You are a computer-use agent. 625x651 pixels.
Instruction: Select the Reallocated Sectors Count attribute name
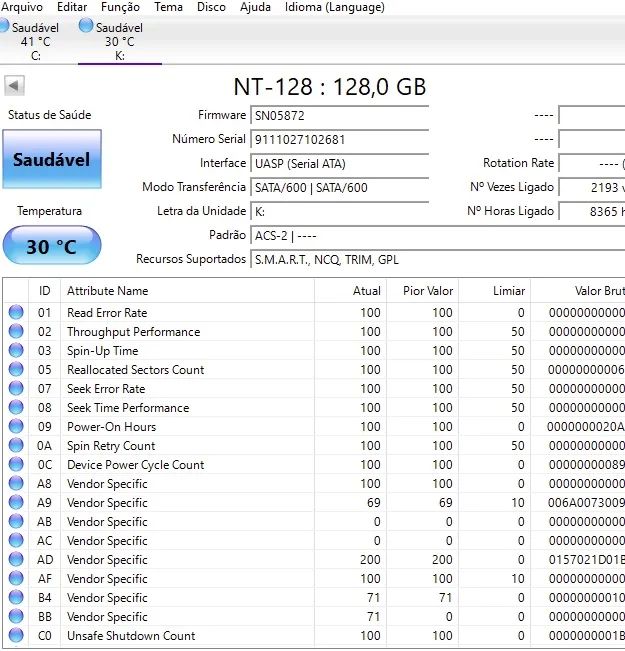click(136, 370)
